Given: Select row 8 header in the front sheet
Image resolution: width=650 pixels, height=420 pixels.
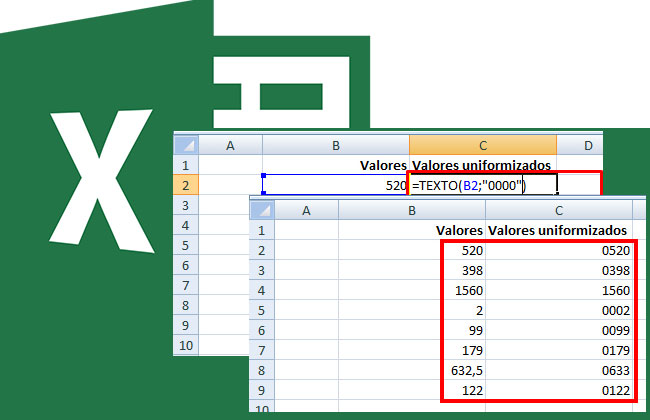Looking at the screenshot, I should (262, 370).
